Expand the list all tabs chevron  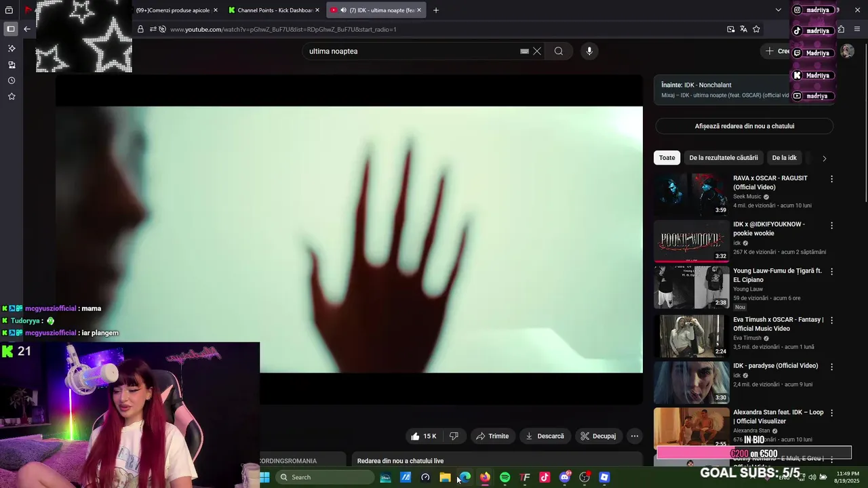(778, 10)
